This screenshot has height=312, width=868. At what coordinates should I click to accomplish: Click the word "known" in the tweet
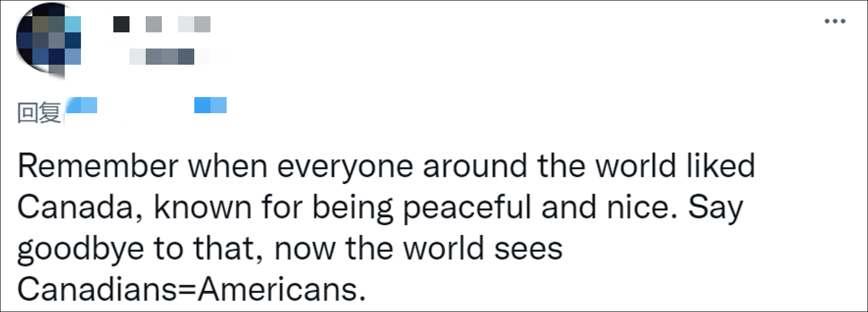coord(203,207)
